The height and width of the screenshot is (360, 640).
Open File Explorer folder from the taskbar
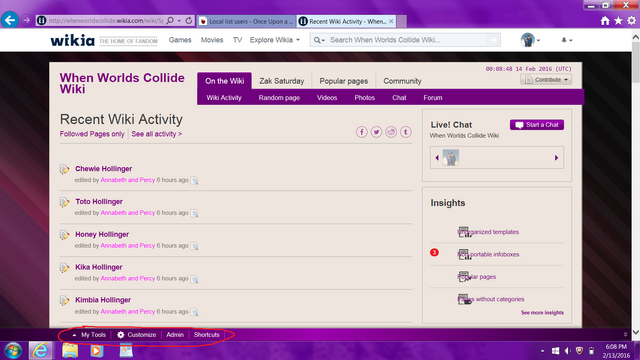(x=70, y=351)
